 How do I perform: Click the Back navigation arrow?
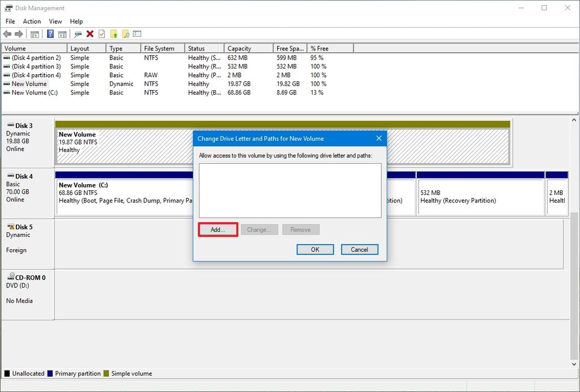[7, 33]
